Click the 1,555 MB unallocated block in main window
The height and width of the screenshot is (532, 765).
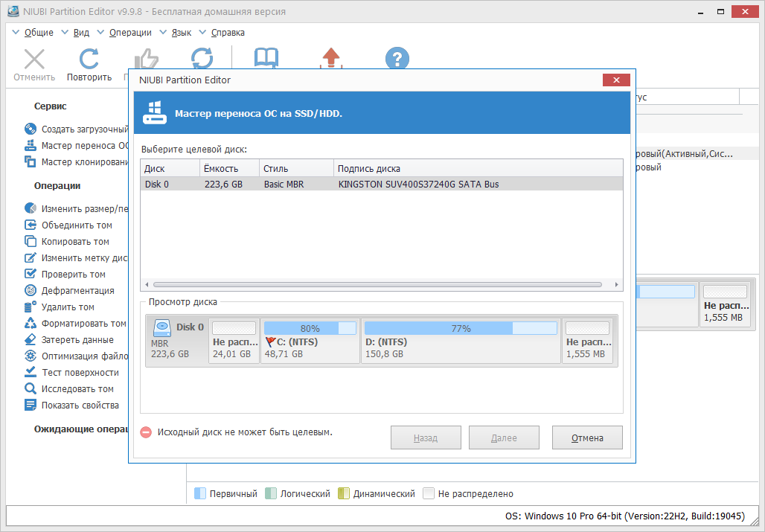(726, 304)
